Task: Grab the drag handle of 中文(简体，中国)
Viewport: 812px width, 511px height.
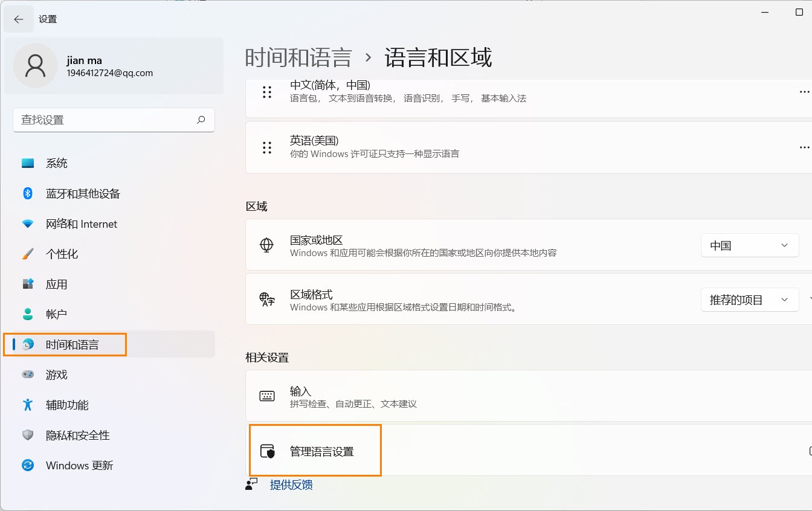Action: (x=267, y=92)
